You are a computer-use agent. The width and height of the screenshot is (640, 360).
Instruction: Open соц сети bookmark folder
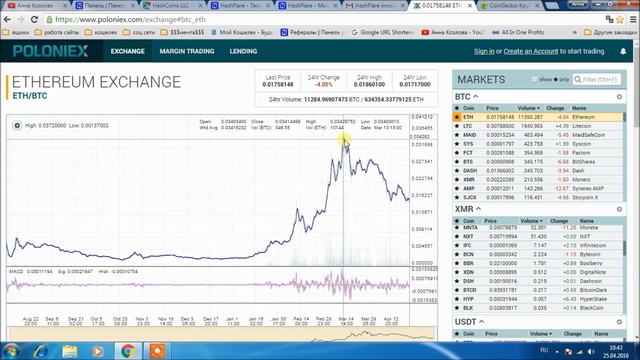tap(139, 32)
